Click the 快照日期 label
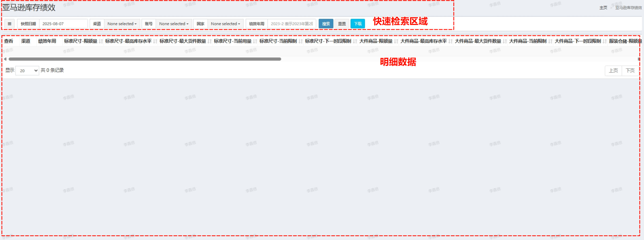This screenshot has height=240, width=644. click(x=28, y=24)
